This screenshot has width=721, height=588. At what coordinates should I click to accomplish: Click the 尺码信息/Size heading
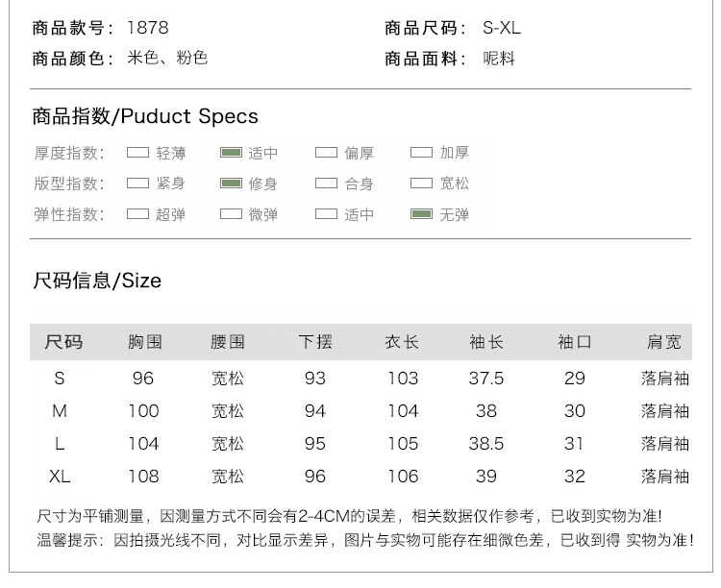click(x=97, y=281)
